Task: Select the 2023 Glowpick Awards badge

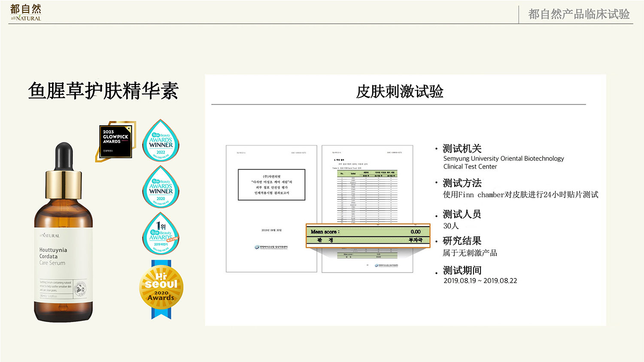Action: 115,141
